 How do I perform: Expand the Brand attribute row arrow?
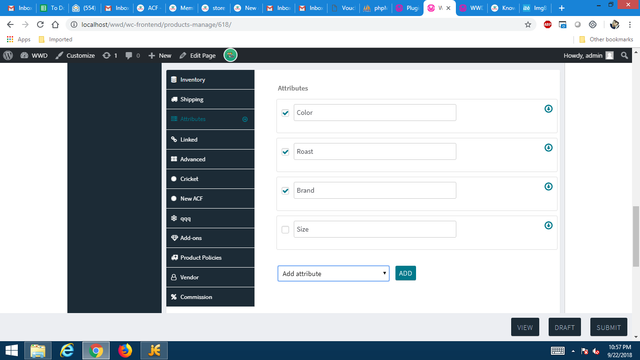548,187
